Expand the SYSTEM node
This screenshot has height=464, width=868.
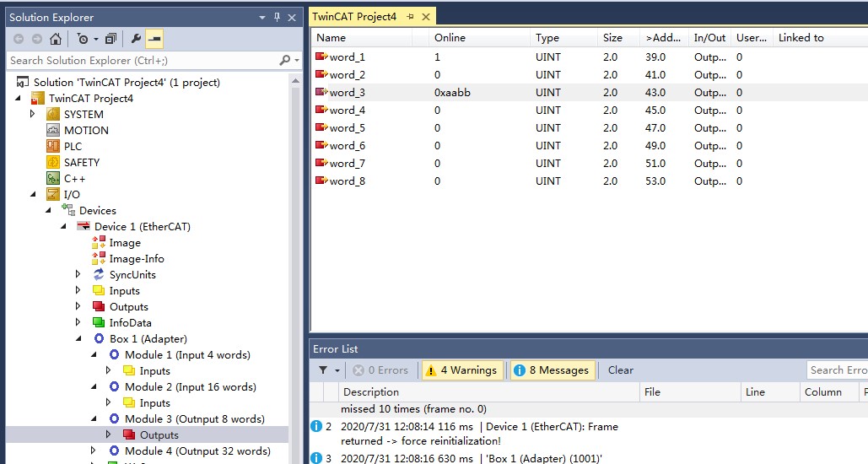pos(32,114)
